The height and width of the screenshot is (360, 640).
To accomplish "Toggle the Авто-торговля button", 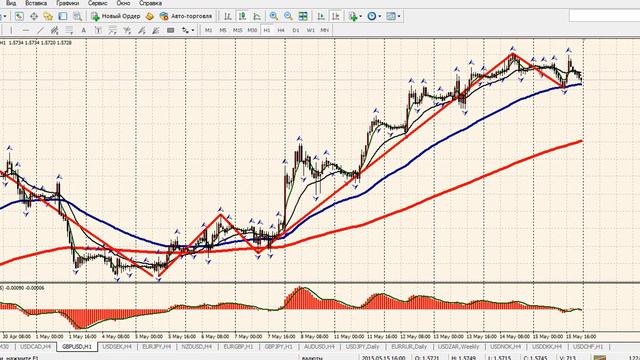I will [x=186, y=16].
